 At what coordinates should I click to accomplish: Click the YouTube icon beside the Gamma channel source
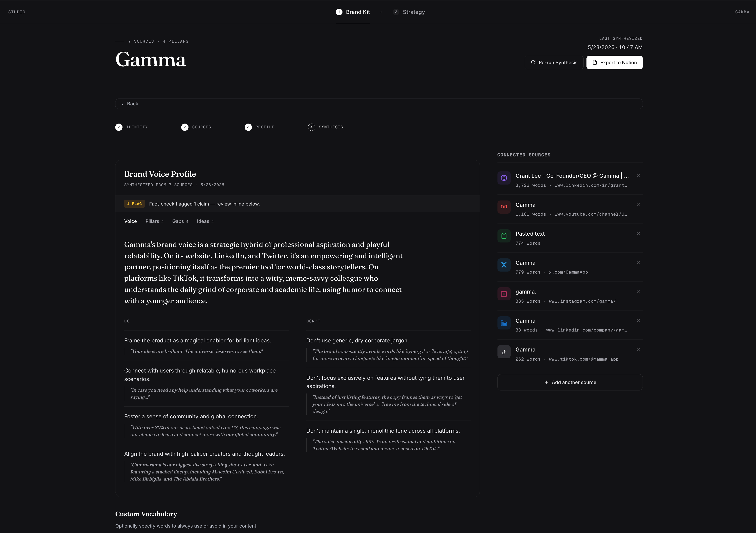point(504,207)
